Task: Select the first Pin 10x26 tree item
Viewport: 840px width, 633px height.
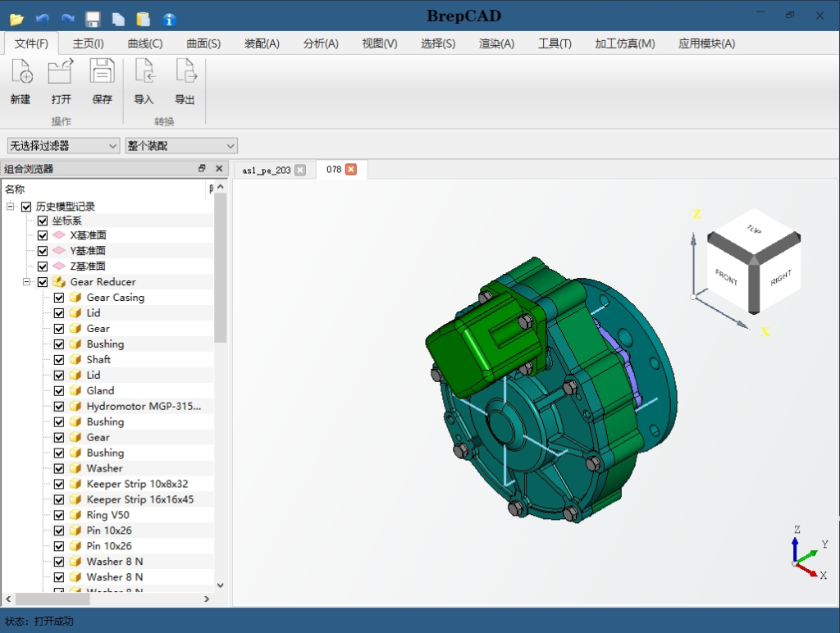Action: pos(109,531)
